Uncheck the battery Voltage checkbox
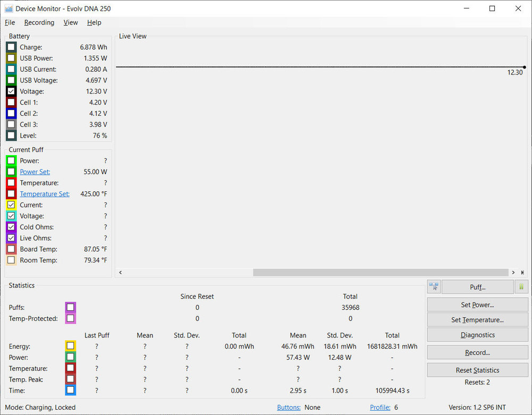The width and height of the screenshot is (532, 415). tap(11, 91)
